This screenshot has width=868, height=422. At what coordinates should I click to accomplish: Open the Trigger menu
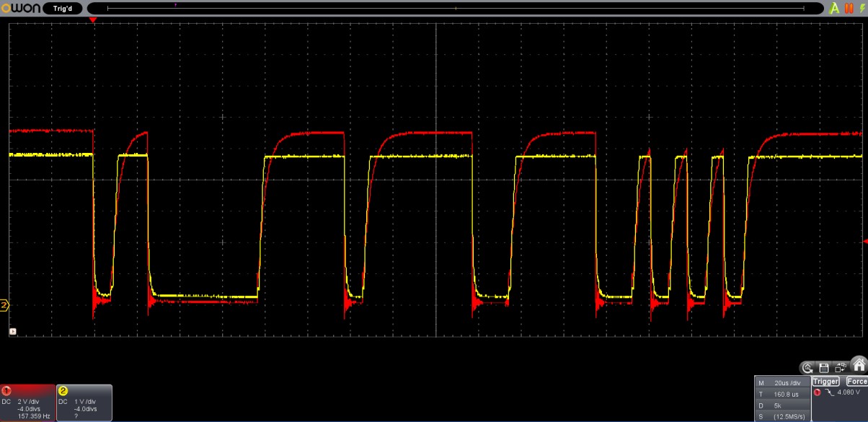point(825,381)
